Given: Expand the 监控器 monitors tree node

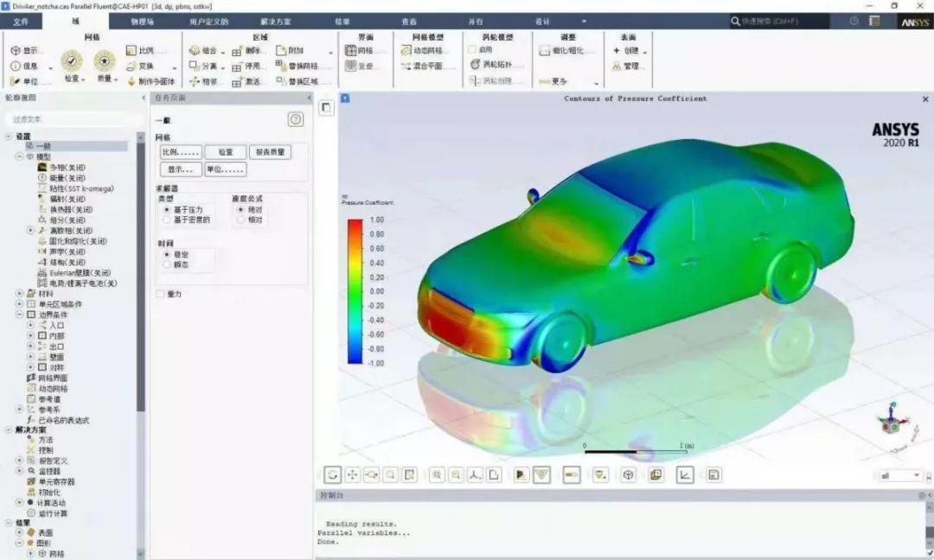Looking at the screenshot, I should tap(19, 471).
